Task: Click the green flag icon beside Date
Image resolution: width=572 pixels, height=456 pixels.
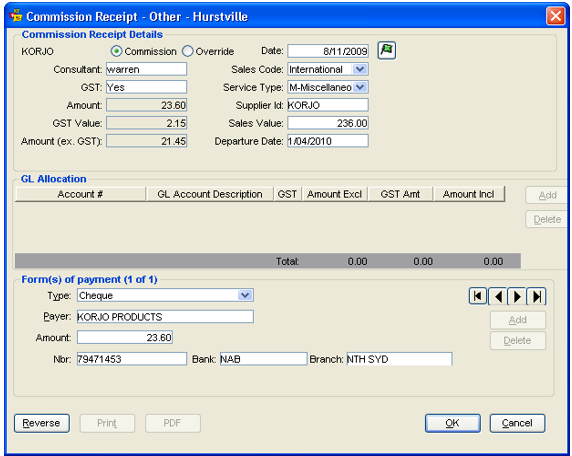Action: pos(387,50)
